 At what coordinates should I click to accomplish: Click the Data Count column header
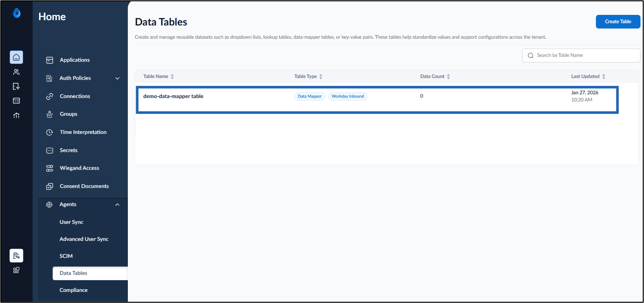point(432,76)
